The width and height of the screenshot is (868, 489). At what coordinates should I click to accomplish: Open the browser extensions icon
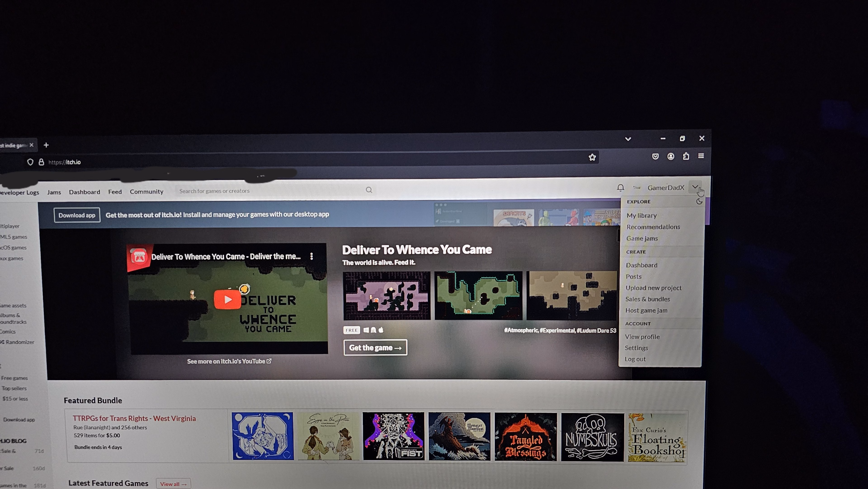[686, 156]
